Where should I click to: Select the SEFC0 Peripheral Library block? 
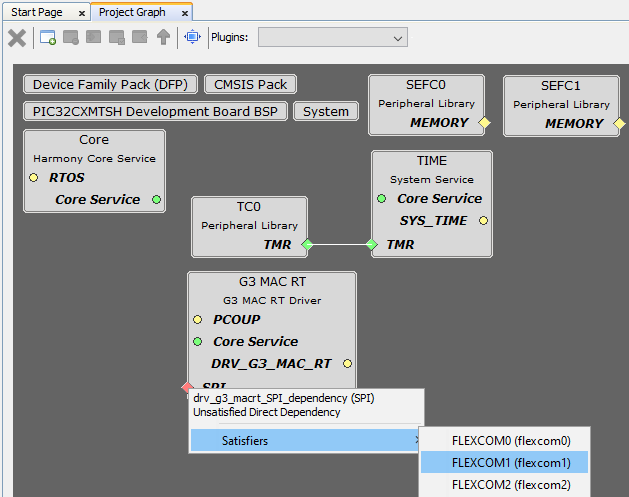click(x=426, y=105)
